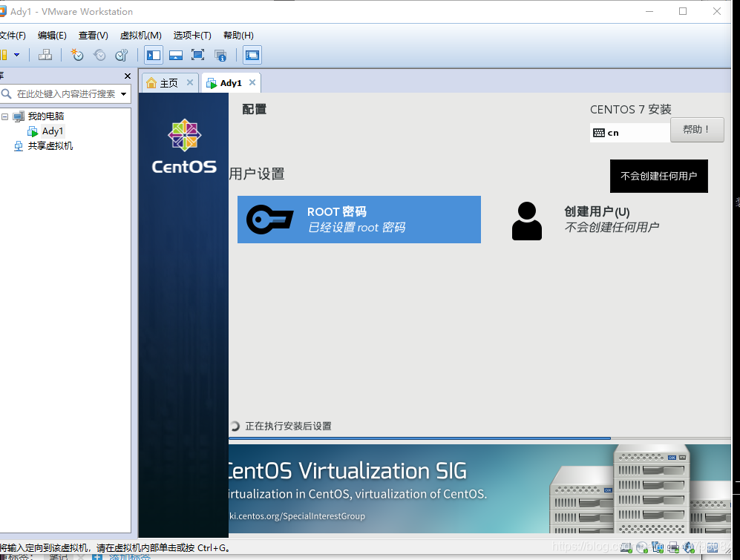The width and height of the screenshot is (740, 560).
Task: Click the network adapter status bar icon
Action: [x=658, y=547]
